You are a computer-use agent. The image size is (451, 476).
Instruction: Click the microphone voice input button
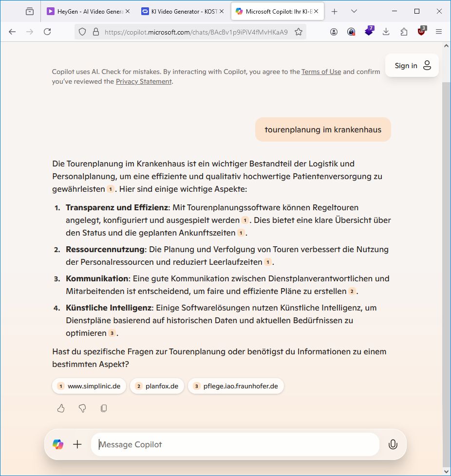click(393, 444)
